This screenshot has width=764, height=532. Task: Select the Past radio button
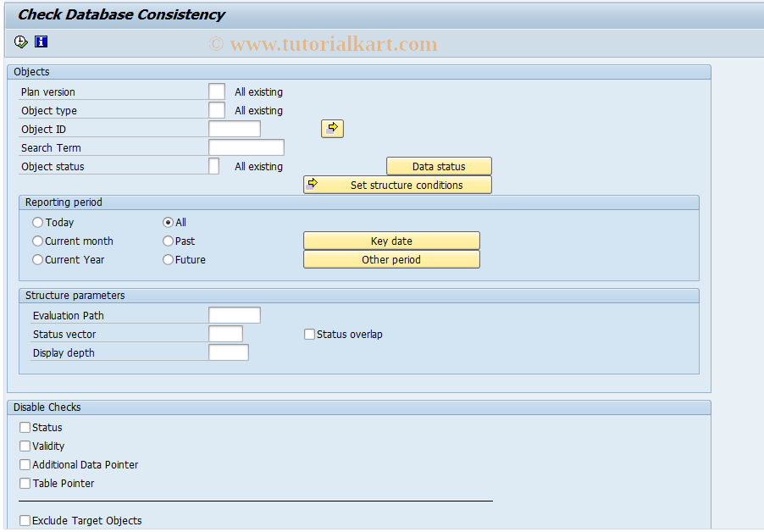coord(168,241)
